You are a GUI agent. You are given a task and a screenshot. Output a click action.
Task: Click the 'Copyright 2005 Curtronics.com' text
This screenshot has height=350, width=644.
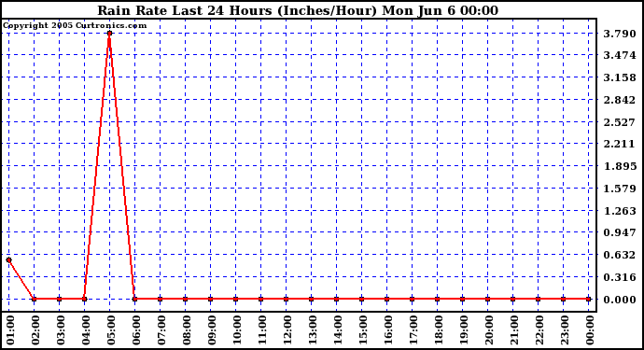point(75,25)
